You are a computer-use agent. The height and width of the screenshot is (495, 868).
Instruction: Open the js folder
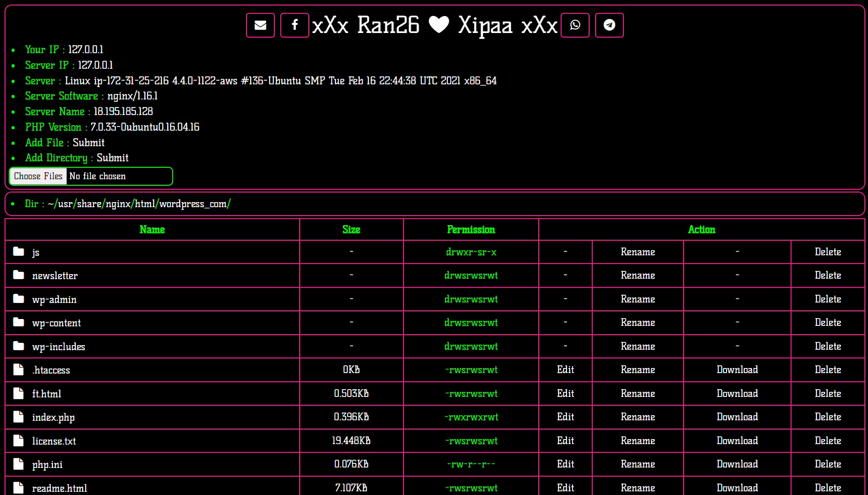coord(36,253)
